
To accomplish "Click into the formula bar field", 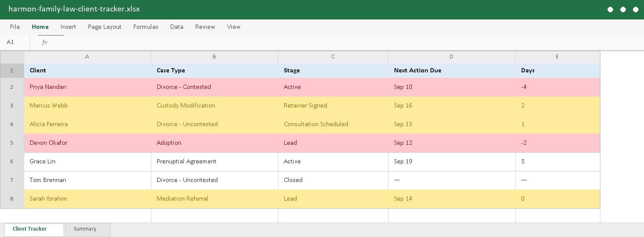I will click(347, 42).
